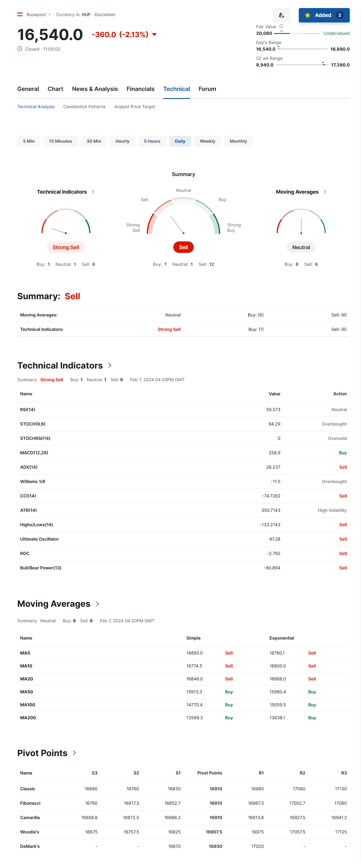Screen dimensions: 361x868
Task: Click the red down arrow by price change
Action: [154, 34]
